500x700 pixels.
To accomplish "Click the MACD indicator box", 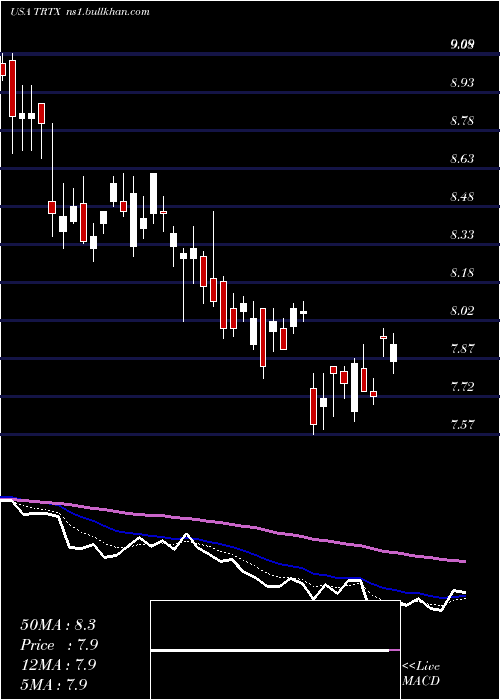I will click(275, 650).
